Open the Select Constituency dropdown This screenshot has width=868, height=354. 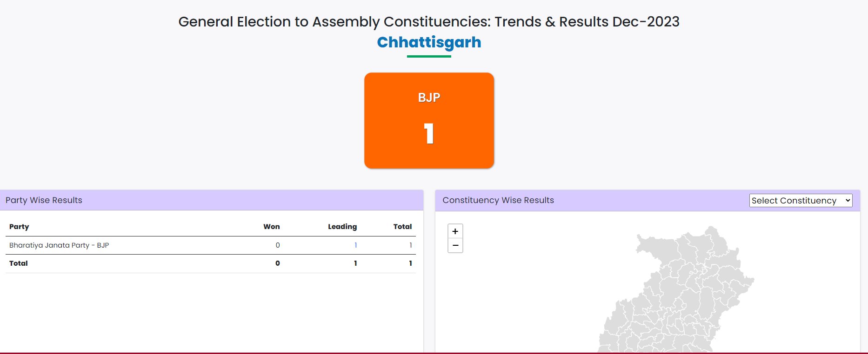coord(801,200)
